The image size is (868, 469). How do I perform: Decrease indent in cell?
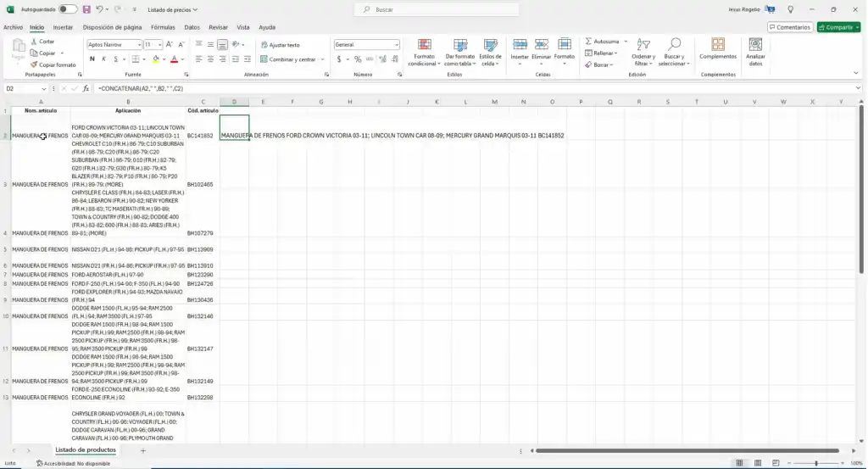coord(236,59)
